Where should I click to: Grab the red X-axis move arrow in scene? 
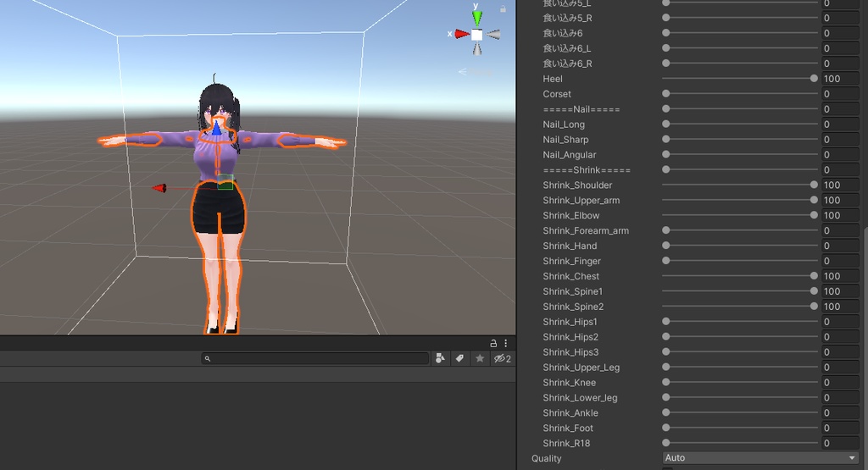pyautogui.click(x=159, y=189)
